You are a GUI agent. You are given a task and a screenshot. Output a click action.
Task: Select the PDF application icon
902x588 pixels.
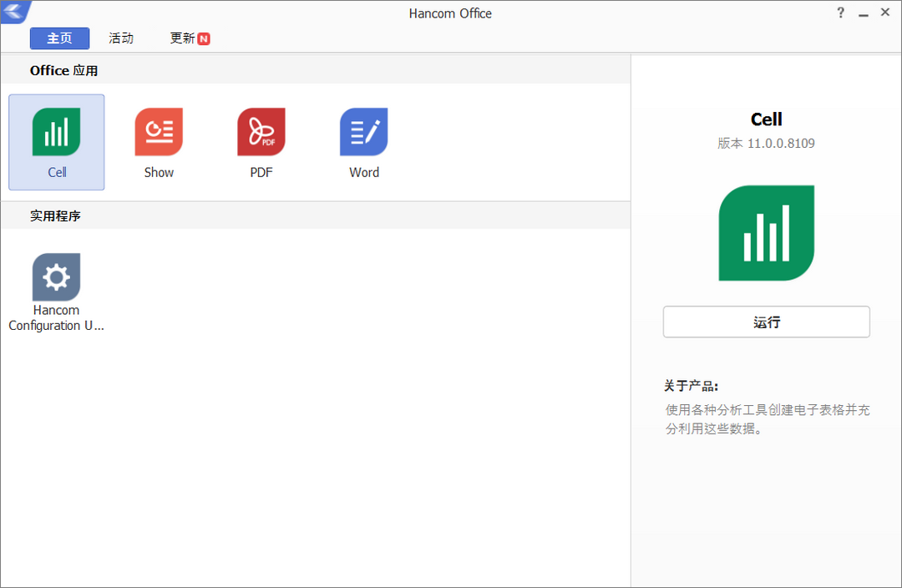pos(261,132)
